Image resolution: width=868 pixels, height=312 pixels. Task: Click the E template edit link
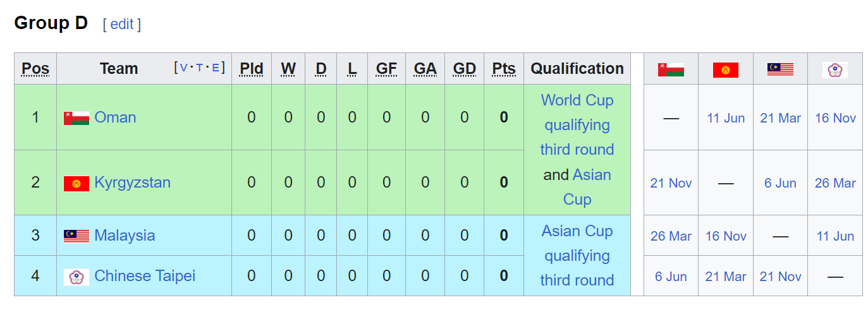pos(216,68)
